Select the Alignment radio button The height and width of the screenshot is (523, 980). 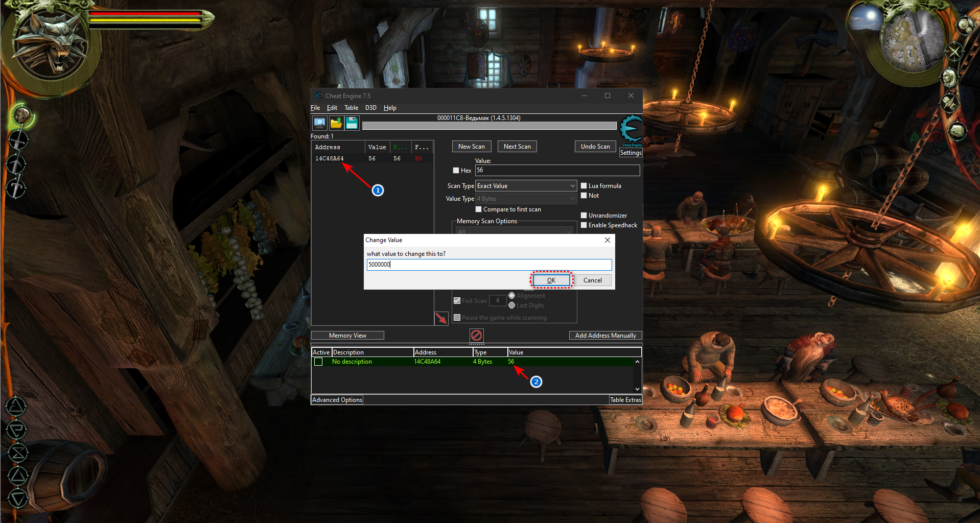(x=511, y=296)
